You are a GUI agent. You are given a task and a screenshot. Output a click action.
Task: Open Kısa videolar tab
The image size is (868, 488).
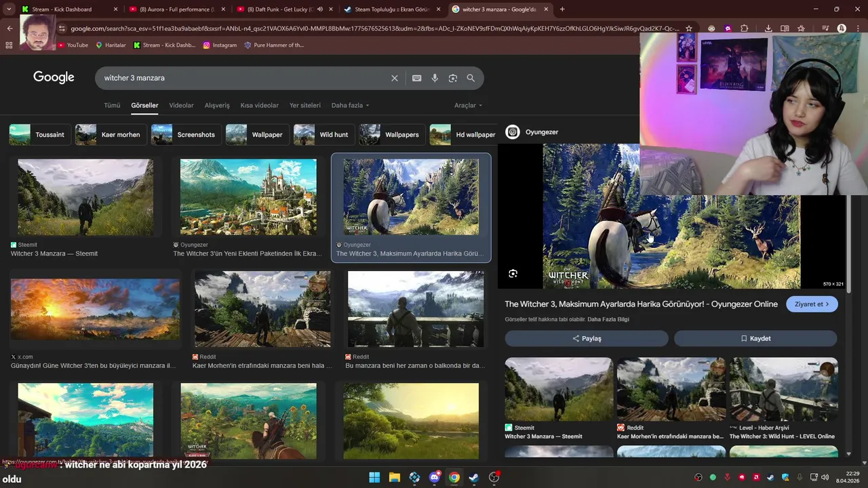pos(259,105)
